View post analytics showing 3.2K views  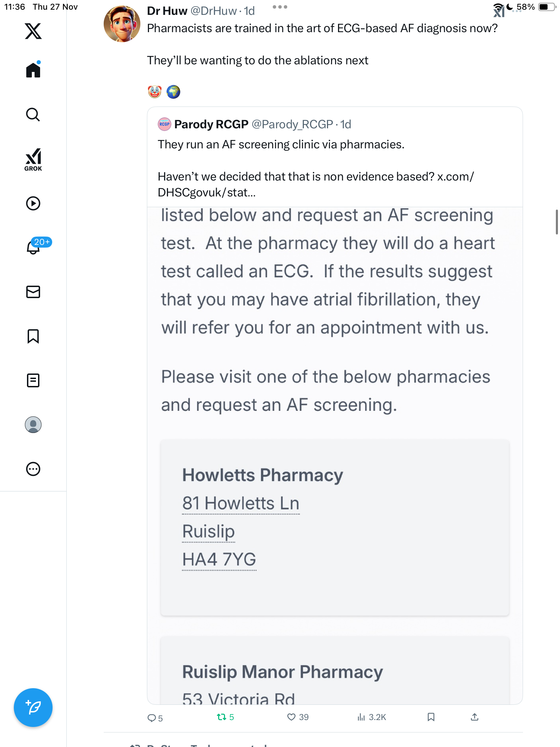(372, 717)
